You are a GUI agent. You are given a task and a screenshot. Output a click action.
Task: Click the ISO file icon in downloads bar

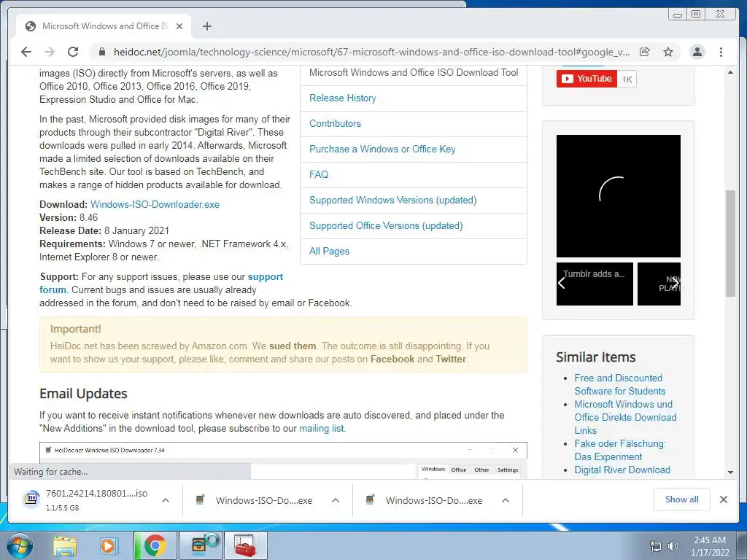click(x=31, y=499)
